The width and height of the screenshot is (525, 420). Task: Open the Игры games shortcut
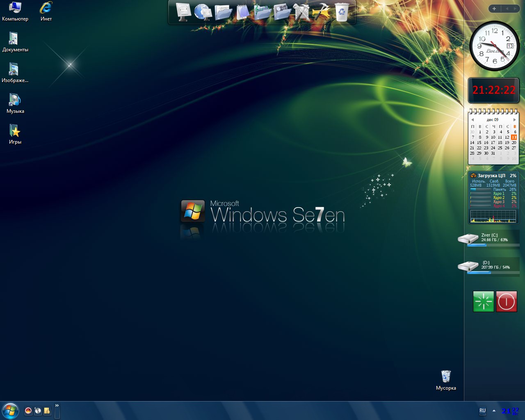(15, 134)
